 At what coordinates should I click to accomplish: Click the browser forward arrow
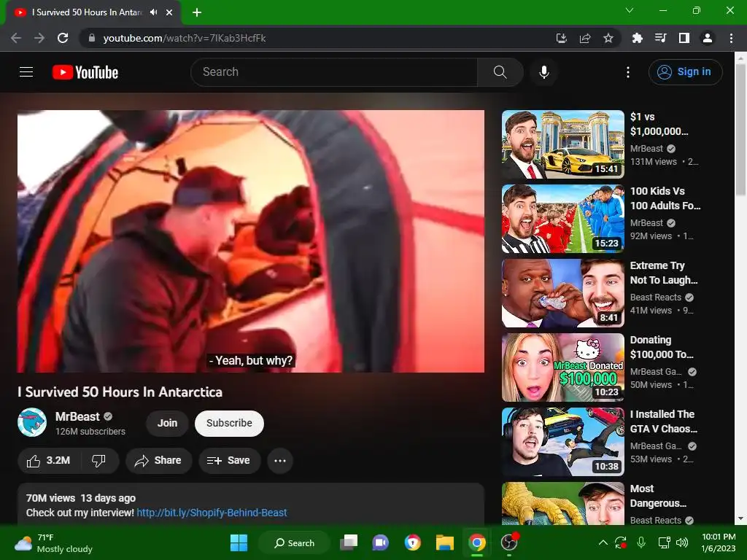point(39,38)
